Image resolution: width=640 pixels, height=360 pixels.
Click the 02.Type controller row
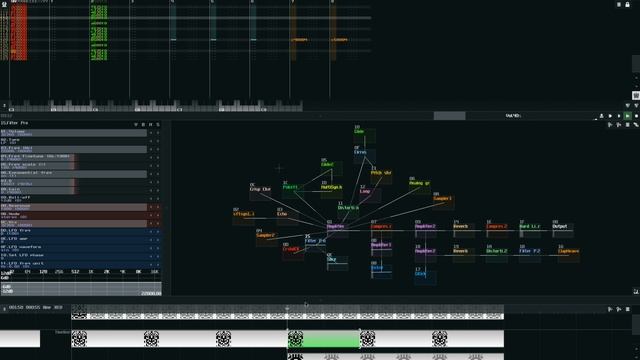pyautogui.click(x=73, y=141)
